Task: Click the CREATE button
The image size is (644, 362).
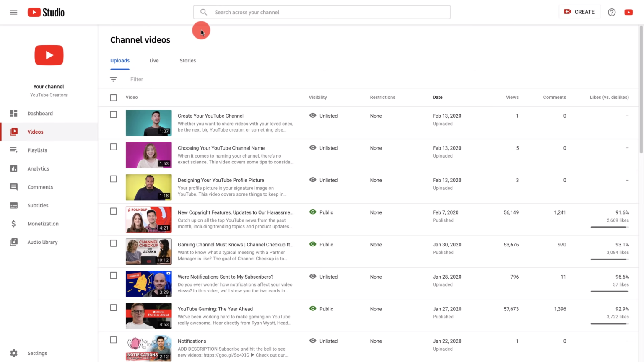Action: [x=580, y=12]
